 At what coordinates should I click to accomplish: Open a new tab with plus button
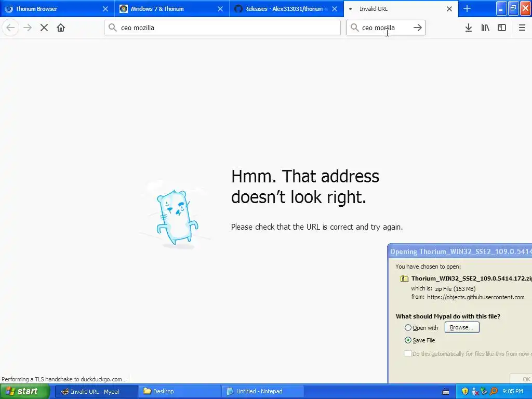467,8
